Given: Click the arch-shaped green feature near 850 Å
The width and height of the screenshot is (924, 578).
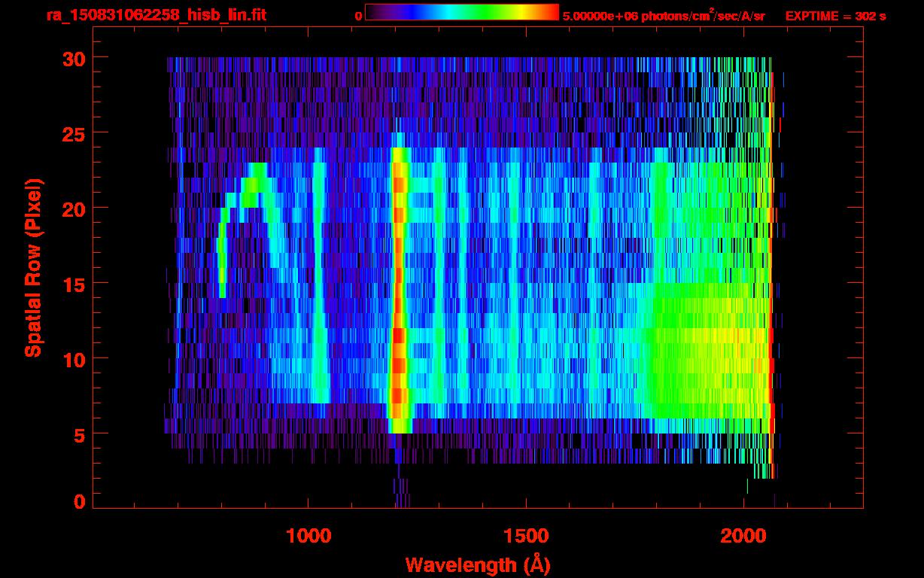Looking at the screenshot, I should tap(252, 181).
